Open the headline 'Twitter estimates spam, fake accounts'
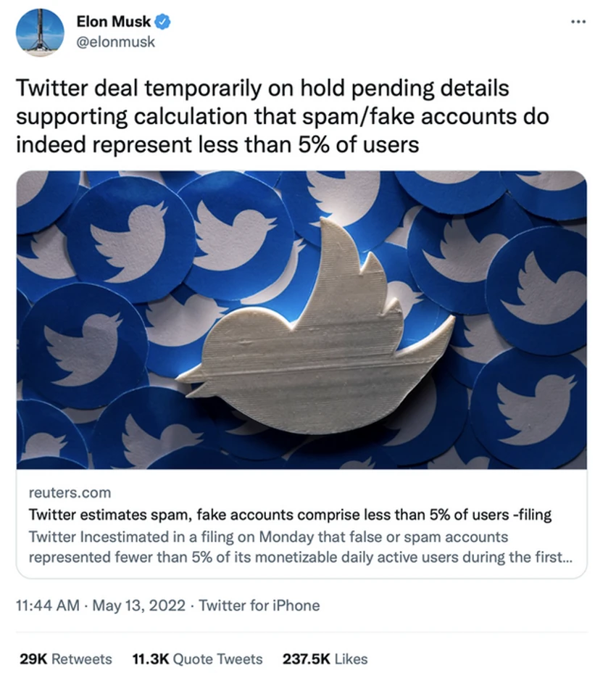The width and height of the screenshot is (616, 686). pyautogui.click(x=290, y=515)
